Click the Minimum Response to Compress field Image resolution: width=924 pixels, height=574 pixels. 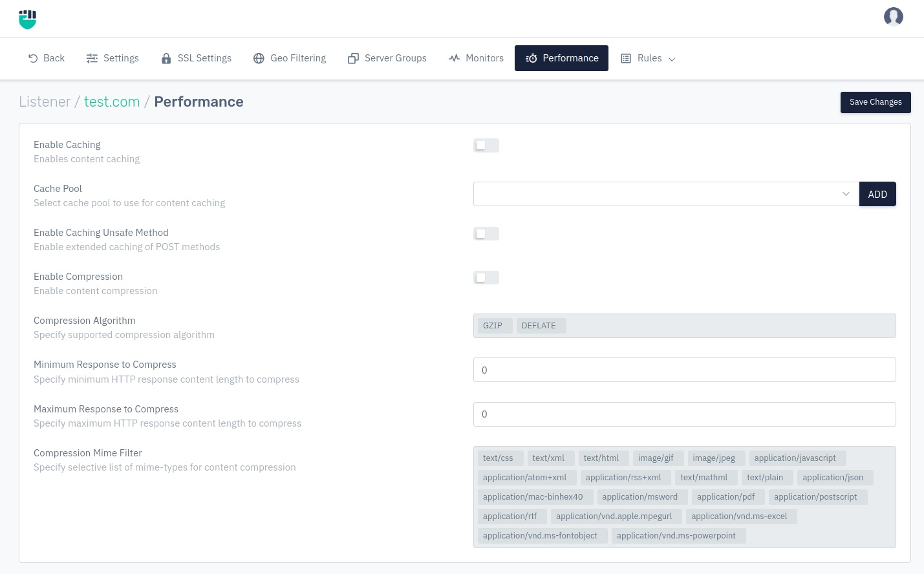684,370
